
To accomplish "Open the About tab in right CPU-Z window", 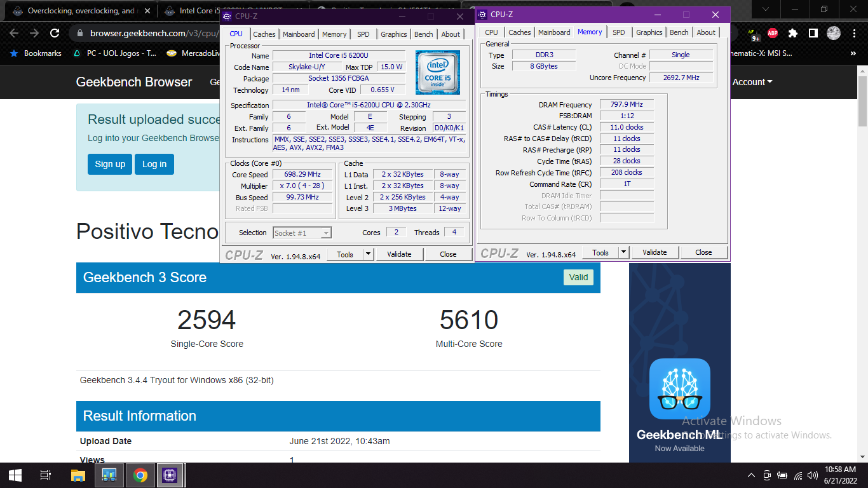I will pos(706,32).
